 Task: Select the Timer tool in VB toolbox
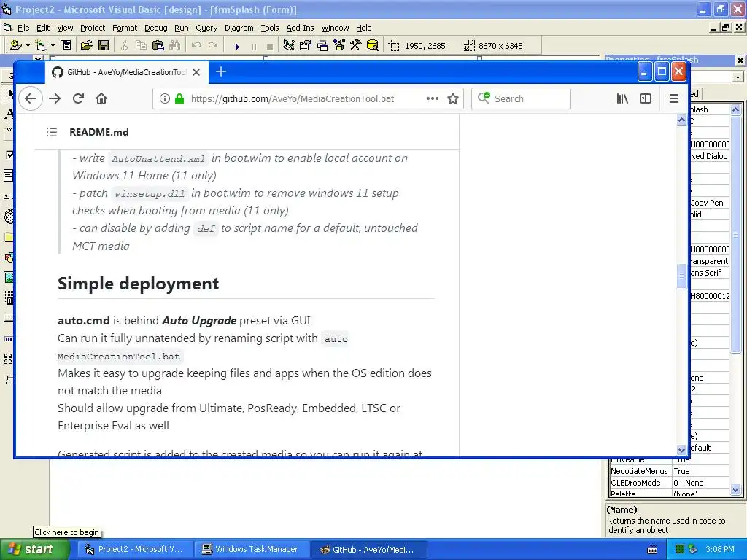click(x=8, y=217)
